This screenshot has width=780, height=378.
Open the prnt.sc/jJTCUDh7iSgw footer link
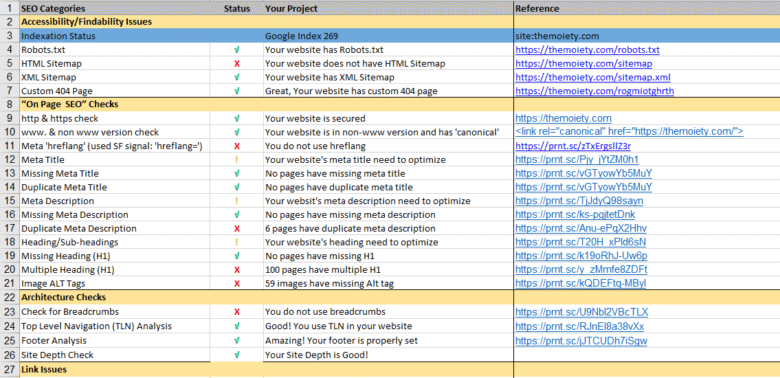tap(581, 341)
